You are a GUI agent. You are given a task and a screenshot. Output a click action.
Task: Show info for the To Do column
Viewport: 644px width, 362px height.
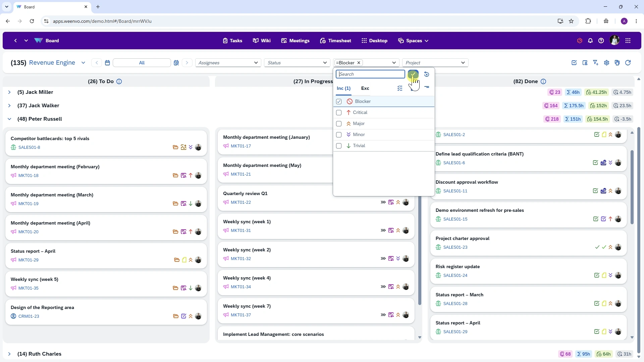[x=119, y=81]
